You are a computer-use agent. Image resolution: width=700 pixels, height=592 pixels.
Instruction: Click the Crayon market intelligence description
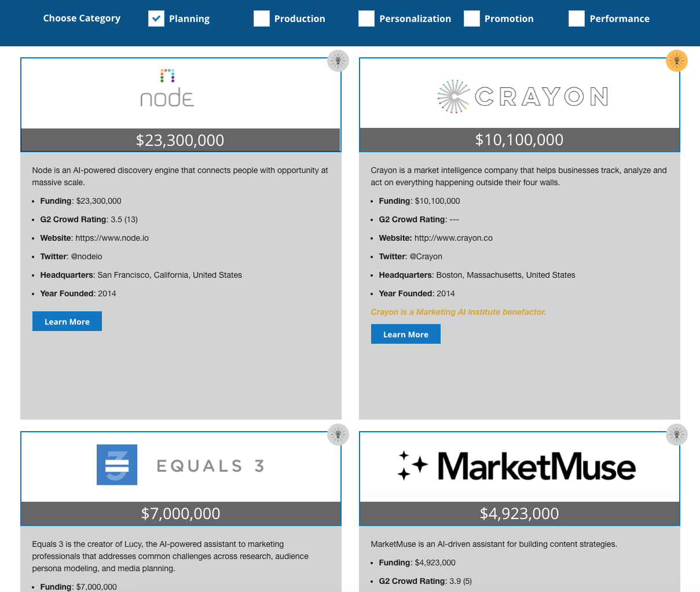tap(519, 177)
